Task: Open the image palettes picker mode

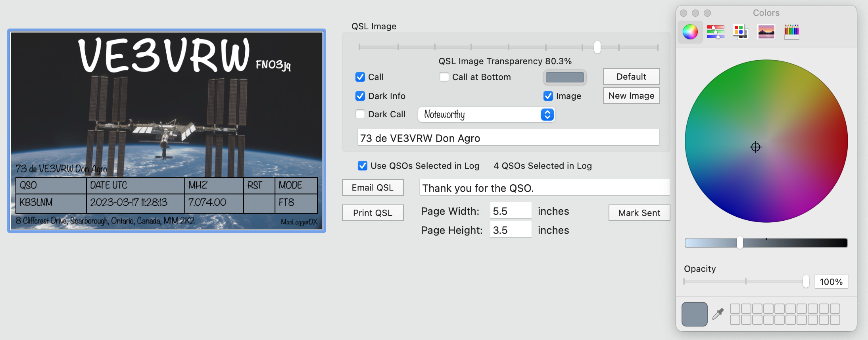Action: click(x=766, y=32)
